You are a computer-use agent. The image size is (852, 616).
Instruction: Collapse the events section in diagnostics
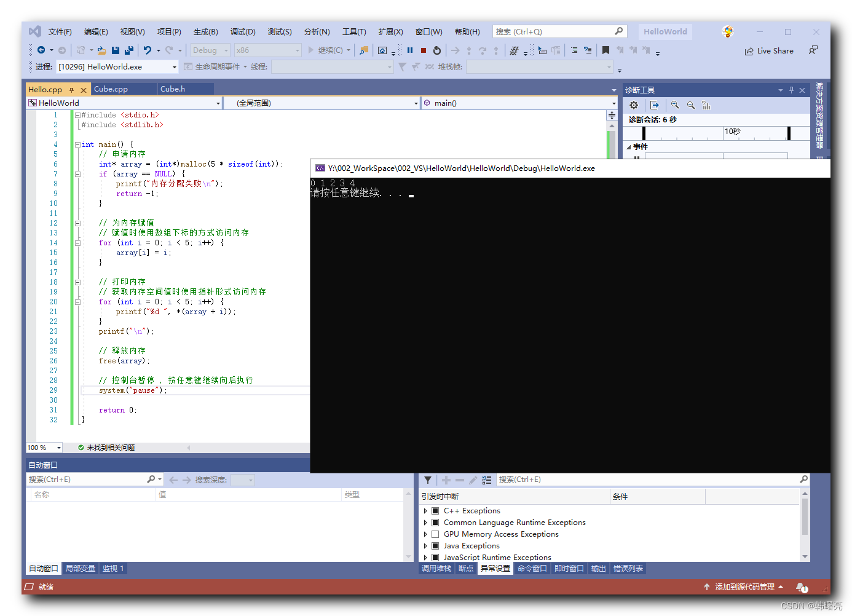tap(628, 147)
